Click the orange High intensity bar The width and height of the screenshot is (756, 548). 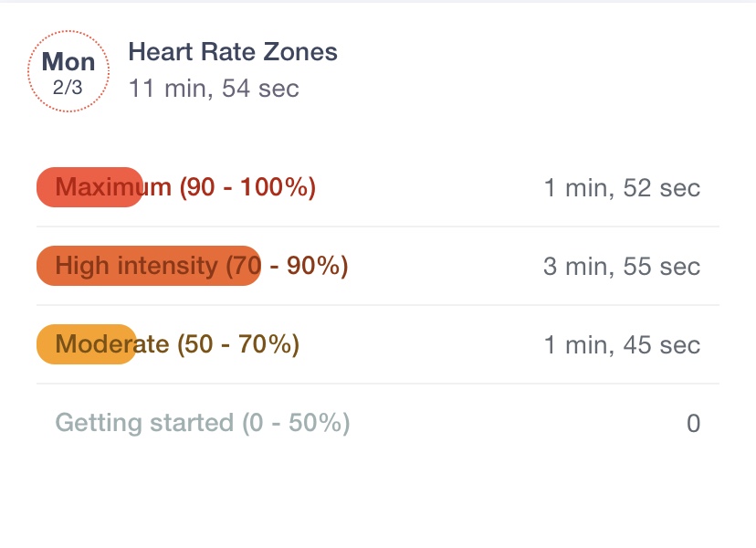coord(149,266)
